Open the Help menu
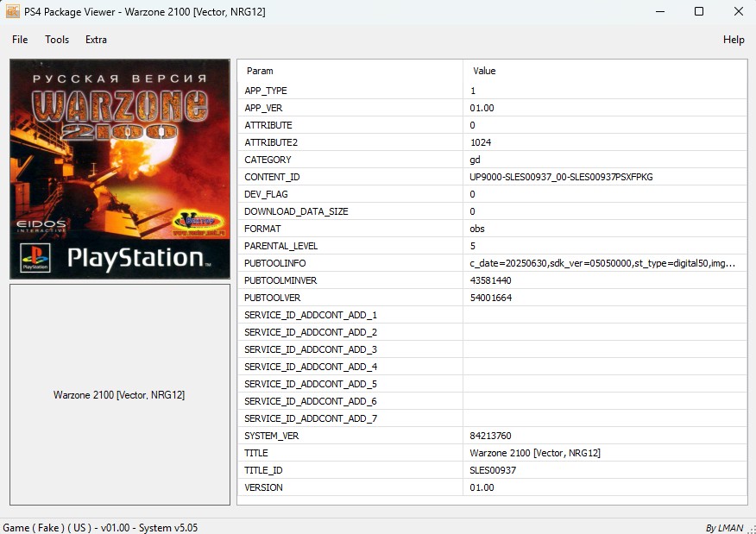Viewport: 756px width, 534px height. (x=734, y=40)
